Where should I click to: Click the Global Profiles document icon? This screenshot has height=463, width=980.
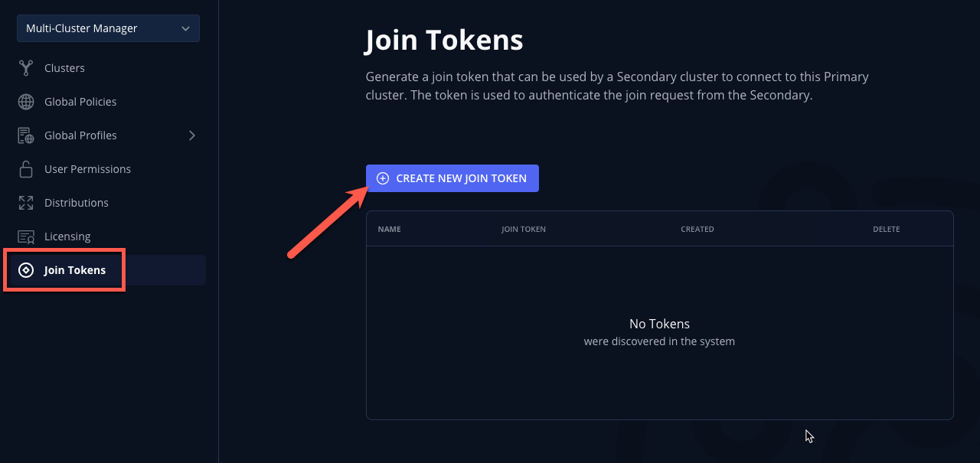coord(26,135)
